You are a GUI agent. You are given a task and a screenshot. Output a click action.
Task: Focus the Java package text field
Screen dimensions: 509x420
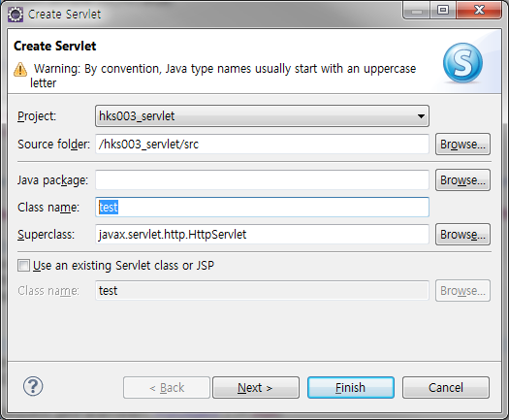pyautogui.click(x=262, y=180)
